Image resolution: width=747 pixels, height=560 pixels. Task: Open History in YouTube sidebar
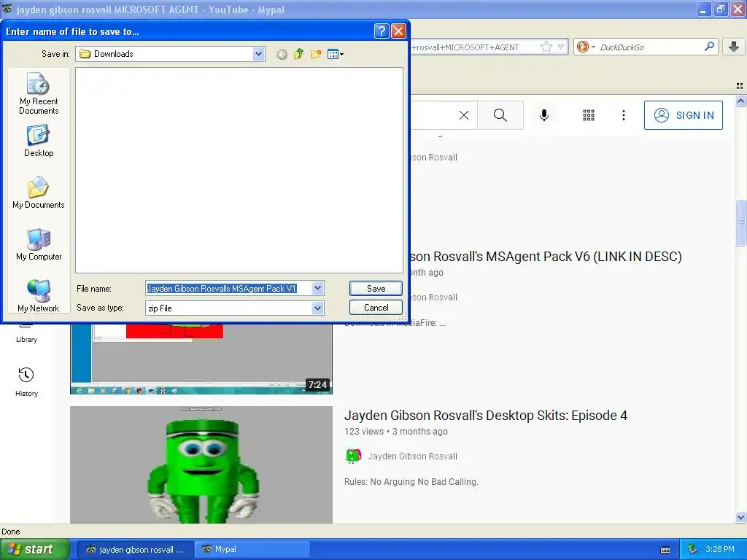coord(26,381)
